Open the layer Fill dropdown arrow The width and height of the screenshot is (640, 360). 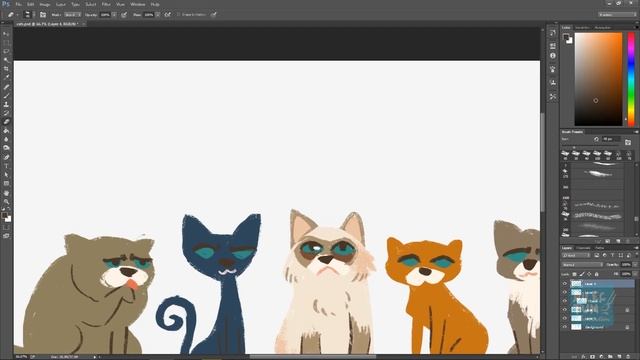tap(635, 274)
